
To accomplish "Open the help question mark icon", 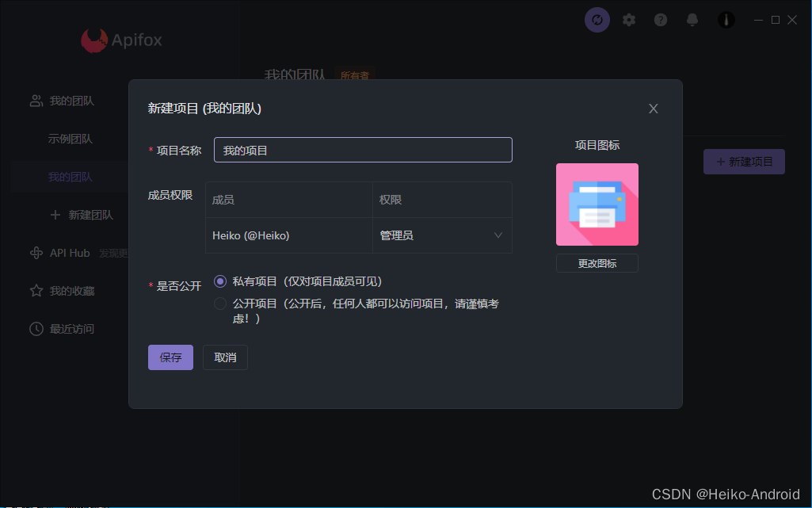I will (660, 20).
